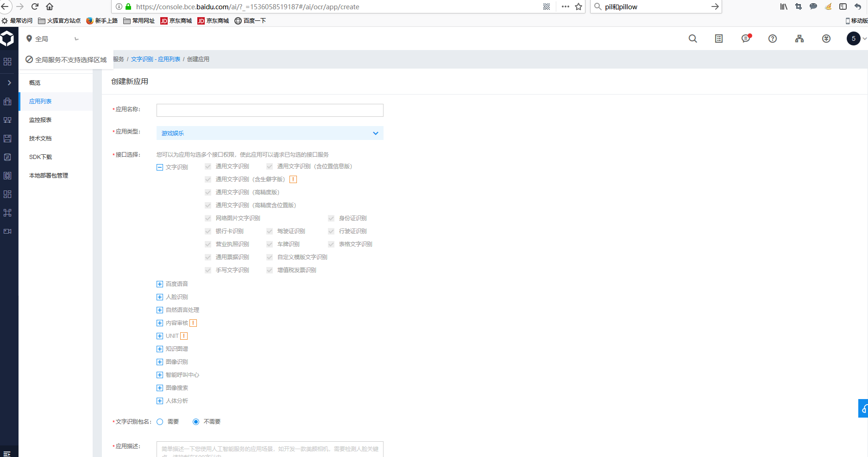Expand dark sidebar with chevron arrow
868x457 pixels.
pos(9,83)
